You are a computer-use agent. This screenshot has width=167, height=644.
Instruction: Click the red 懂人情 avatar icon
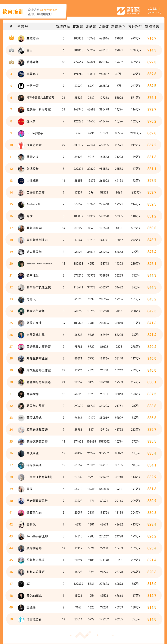pyautogui.click(x=21, y=121)
